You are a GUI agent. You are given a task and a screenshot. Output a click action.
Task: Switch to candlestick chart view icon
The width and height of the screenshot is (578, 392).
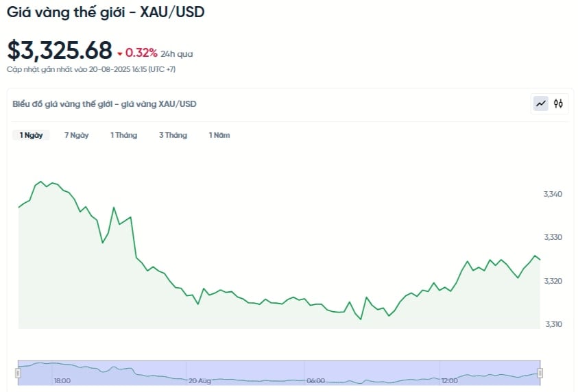click(x=558, y=104)
